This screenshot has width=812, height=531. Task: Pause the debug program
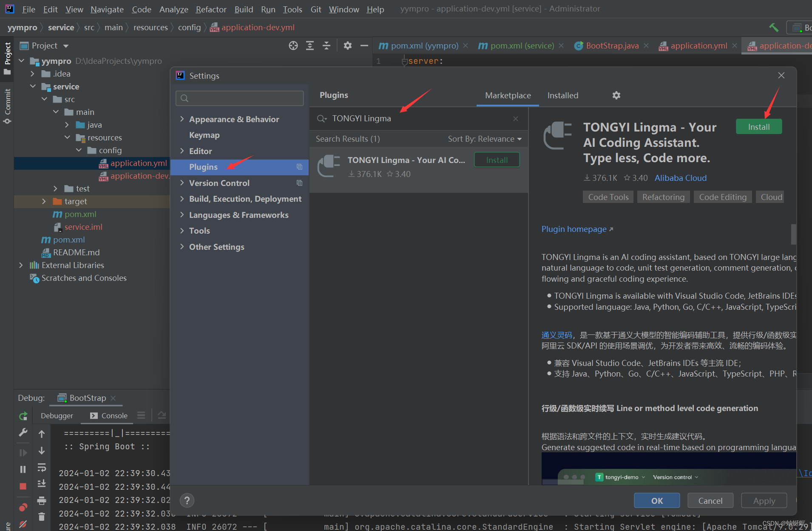point(23,469)
